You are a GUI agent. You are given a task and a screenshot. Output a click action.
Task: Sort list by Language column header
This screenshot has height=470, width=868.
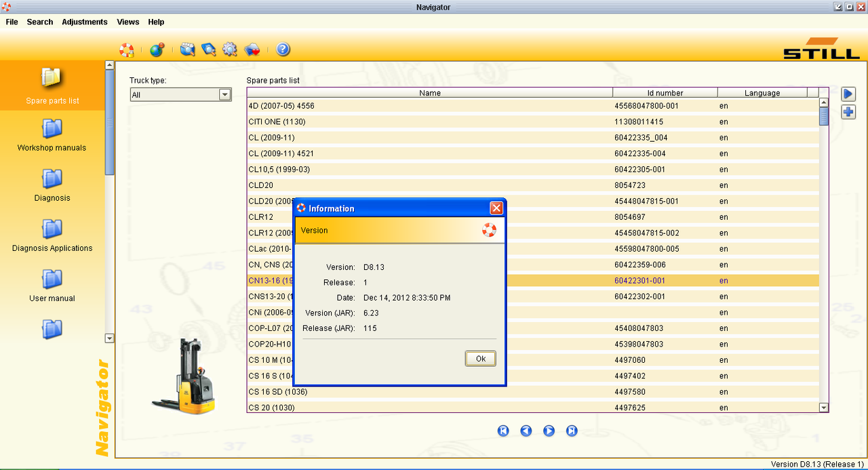tap(762, 93)
